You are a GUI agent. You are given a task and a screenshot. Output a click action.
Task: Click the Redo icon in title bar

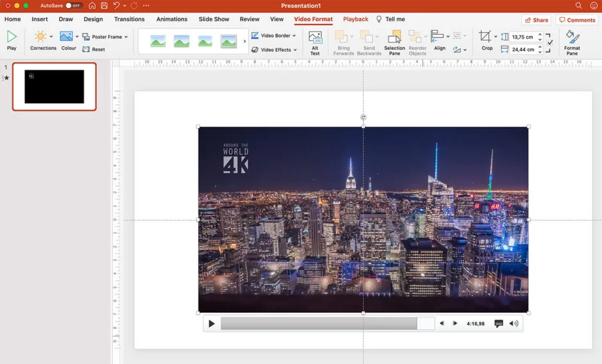tap(134, 6)
